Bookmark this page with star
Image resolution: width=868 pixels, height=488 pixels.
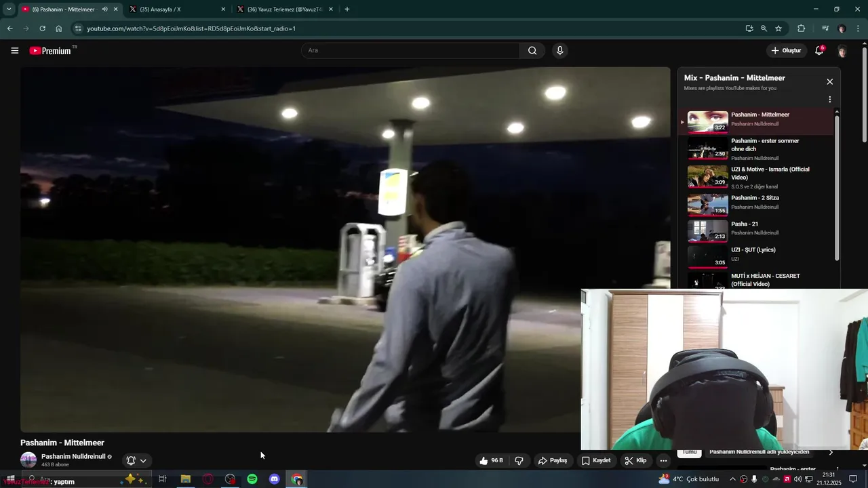coord(778,28)
